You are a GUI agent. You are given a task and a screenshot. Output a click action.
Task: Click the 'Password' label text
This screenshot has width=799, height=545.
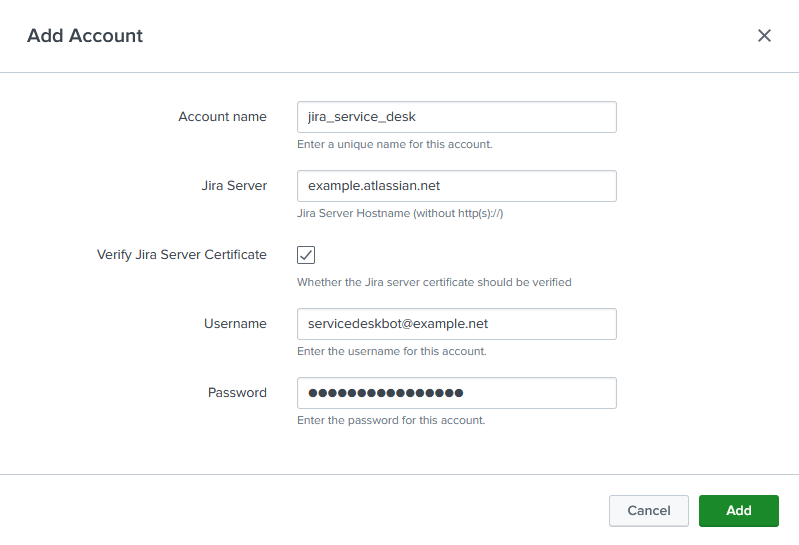237,393
